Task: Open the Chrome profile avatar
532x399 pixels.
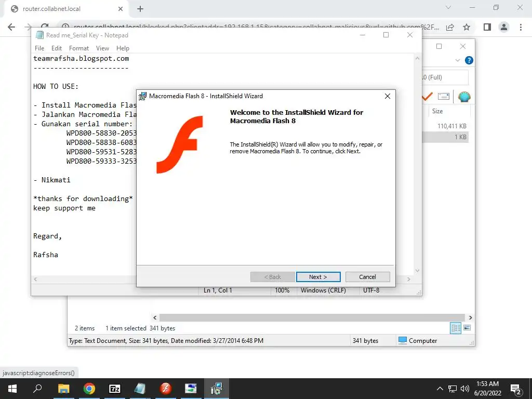Action: click(x=504, y=27)
